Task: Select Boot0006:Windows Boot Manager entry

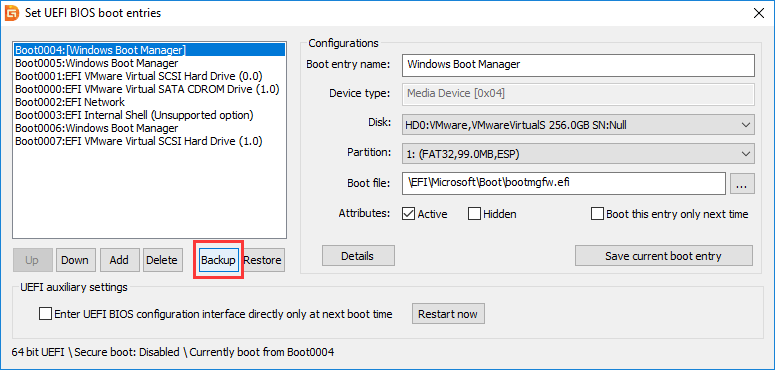Action: [x=149, y=128]
